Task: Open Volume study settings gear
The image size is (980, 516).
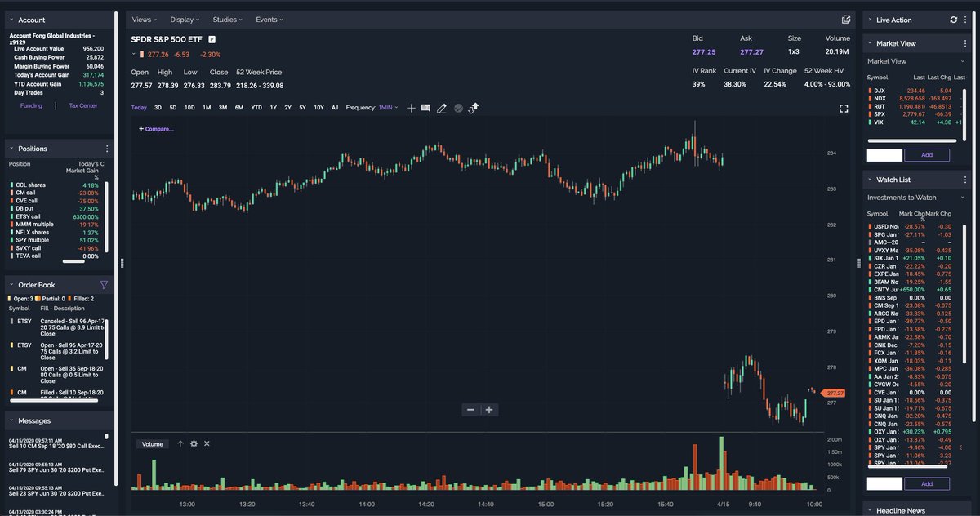Action: tap(194, 444)
